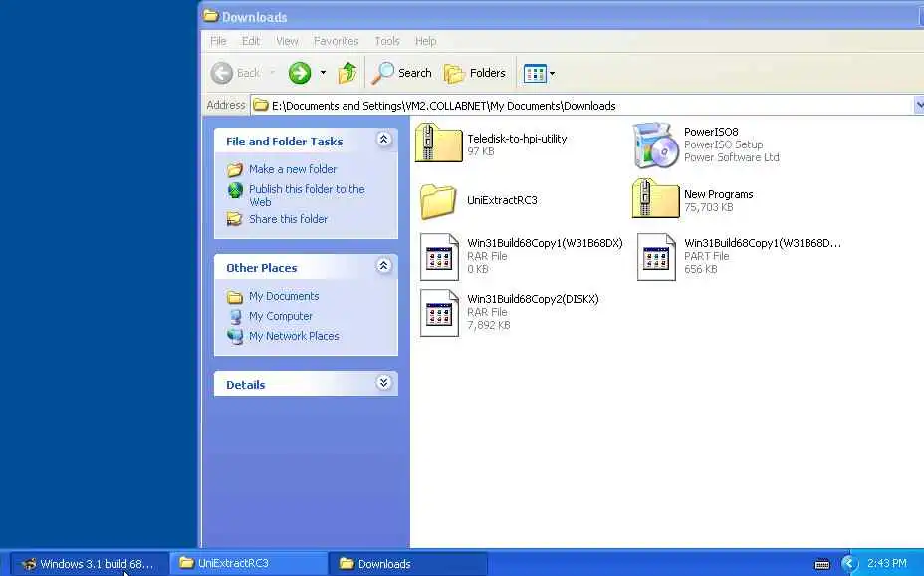Select the 0 KB RAR file icon
This screenshot has height=576, width=924.
coord(439,256)
